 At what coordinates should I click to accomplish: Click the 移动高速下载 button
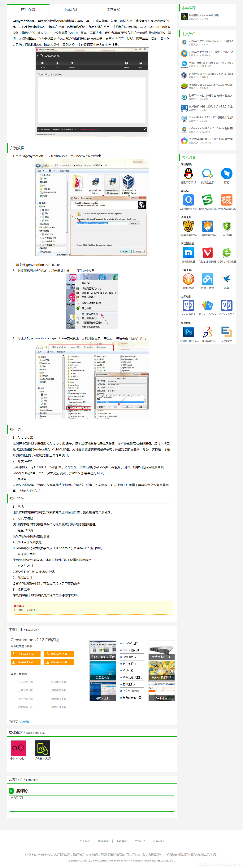pos(59,662)
